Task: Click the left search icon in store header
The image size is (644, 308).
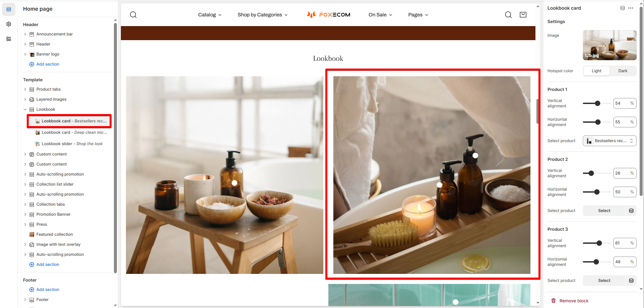Action: coord(133,15)
